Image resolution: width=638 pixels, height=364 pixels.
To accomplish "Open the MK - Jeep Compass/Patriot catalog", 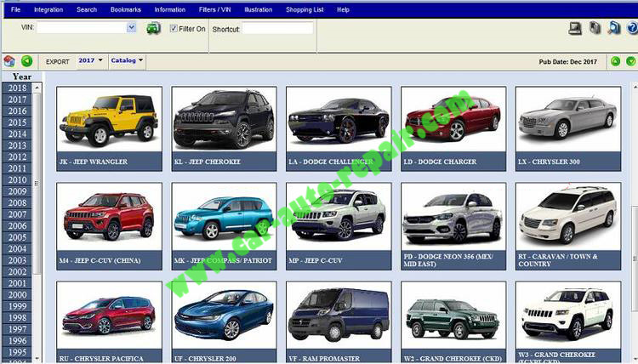I will click(x=225, y=226).
